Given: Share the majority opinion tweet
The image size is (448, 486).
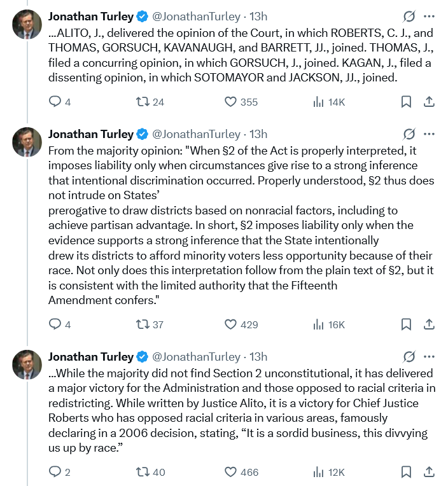Looking at the screenshot, I should tap(429, 324).
